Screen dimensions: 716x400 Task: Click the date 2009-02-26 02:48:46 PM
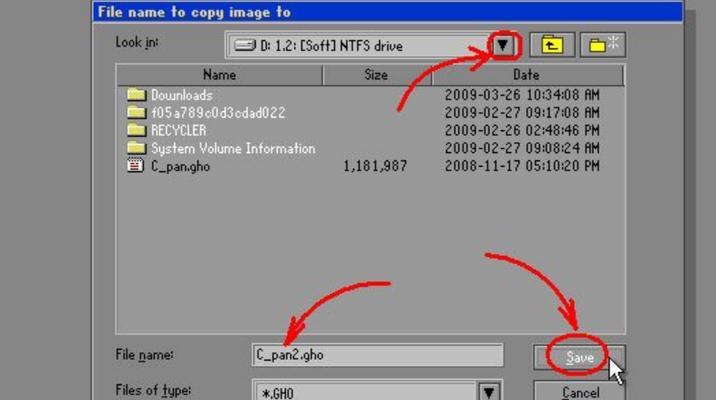click(x=522, y=130)
